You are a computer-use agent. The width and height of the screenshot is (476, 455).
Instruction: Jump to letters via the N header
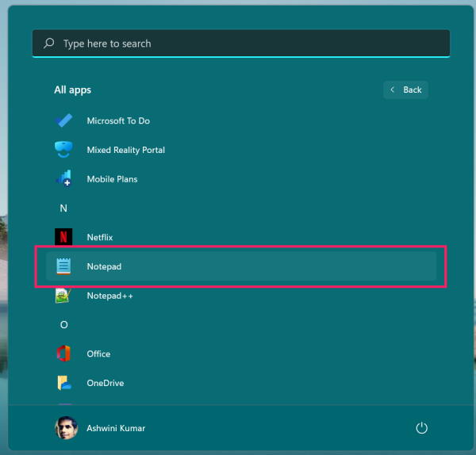click(63, 208)
